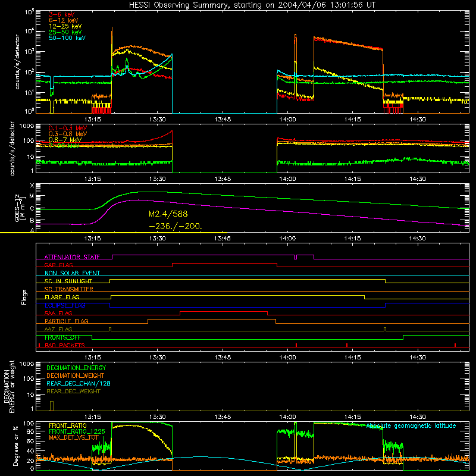This screenshot has height=476, width=476.
Task: Select the yellow 12-25 keV legend label
Action: (65, 26)
